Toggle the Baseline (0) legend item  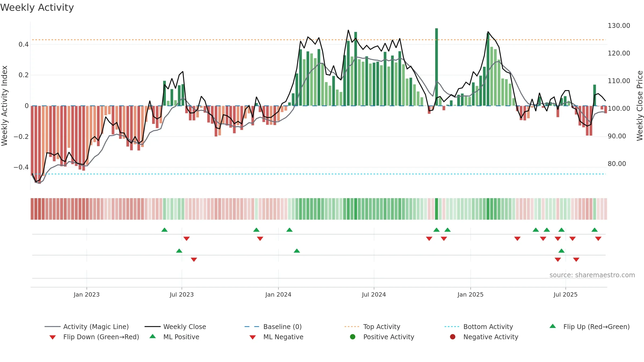point(273,327)
